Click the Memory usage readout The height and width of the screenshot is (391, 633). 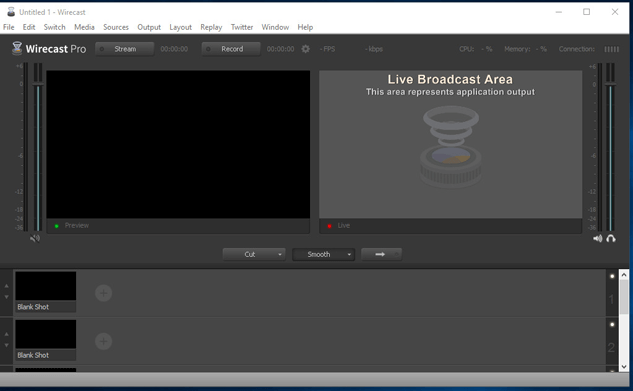(525, 49)
